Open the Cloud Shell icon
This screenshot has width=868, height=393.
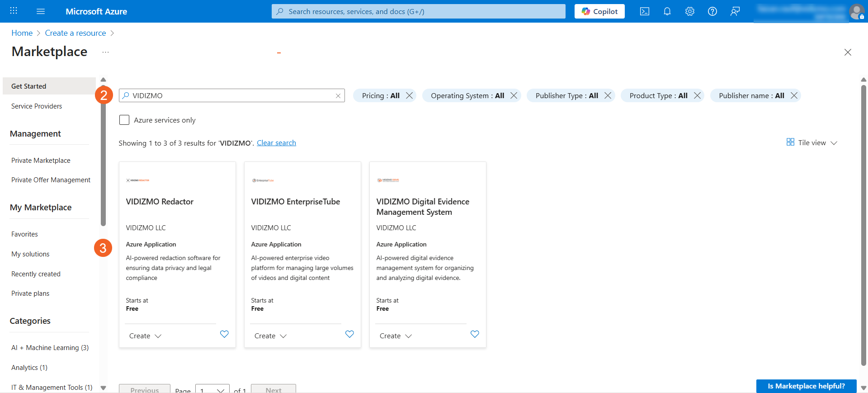click(x=645, y=11)
